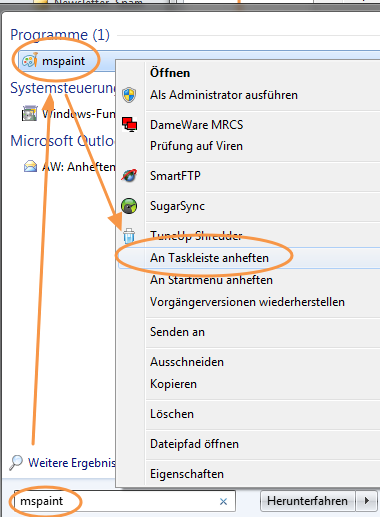The width and height of the screenshot is (380, 517).
Task: Click the TuneUp Shredder bin icon
Action: (129, 235)
